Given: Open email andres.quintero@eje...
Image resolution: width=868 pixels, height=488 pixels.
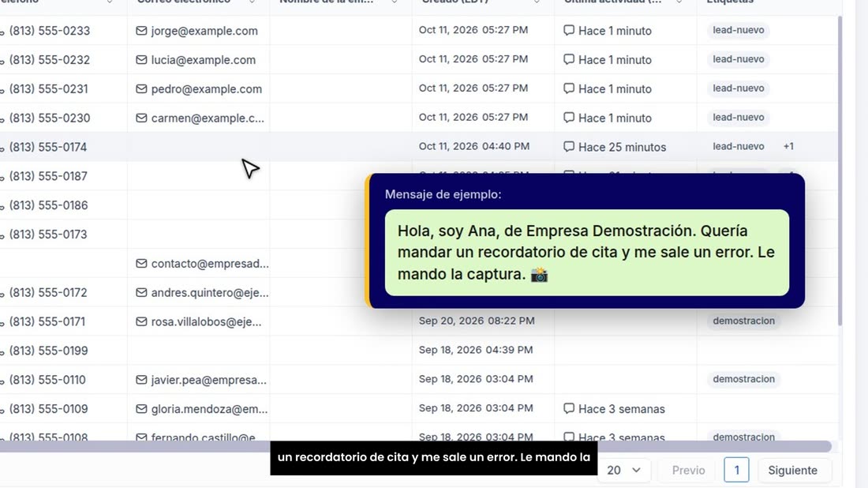Looking at the screenshot, I should click(x=210, y=292).
